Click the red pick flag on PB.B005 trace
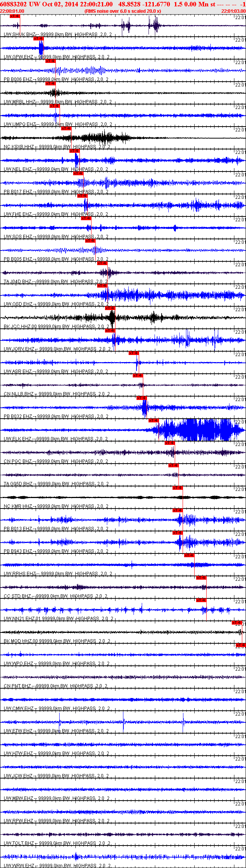246x868 pixels. click(90, 241)
